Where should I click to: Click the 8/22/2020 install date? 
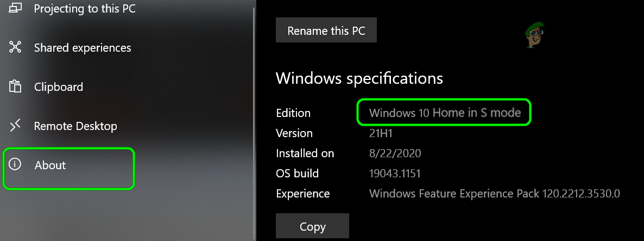395,153
